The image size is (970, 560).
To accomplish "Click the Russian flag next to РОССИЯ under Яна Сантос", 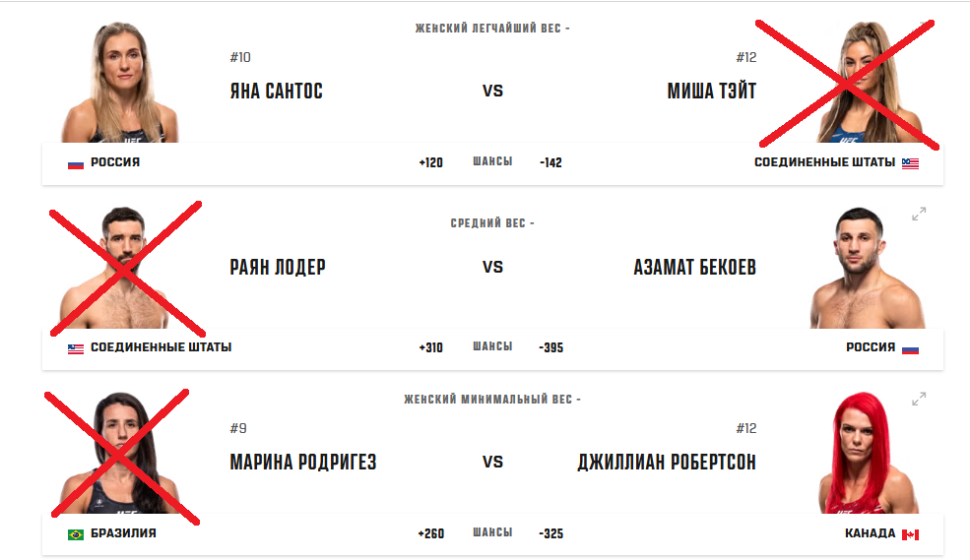I will pos(76,163).
